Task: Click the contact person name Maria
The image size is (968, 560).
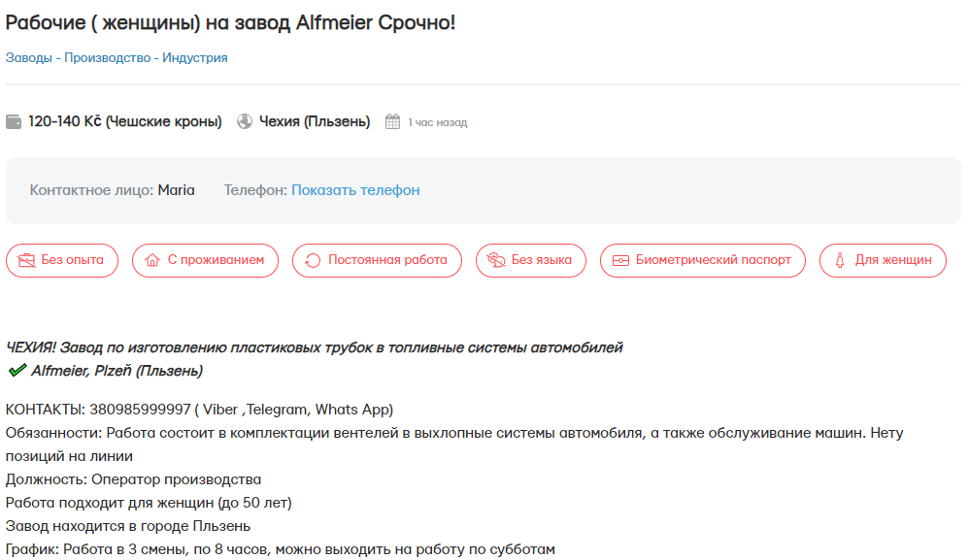Action: coord(176,190)
